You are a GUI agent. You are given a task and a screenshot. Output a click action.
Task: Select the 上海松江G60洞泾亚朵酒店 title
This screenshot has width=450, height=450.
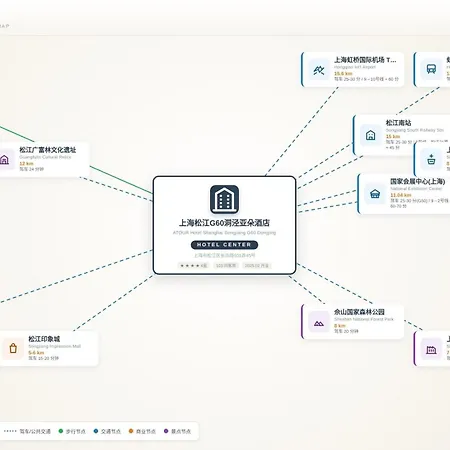click(224, 223)
